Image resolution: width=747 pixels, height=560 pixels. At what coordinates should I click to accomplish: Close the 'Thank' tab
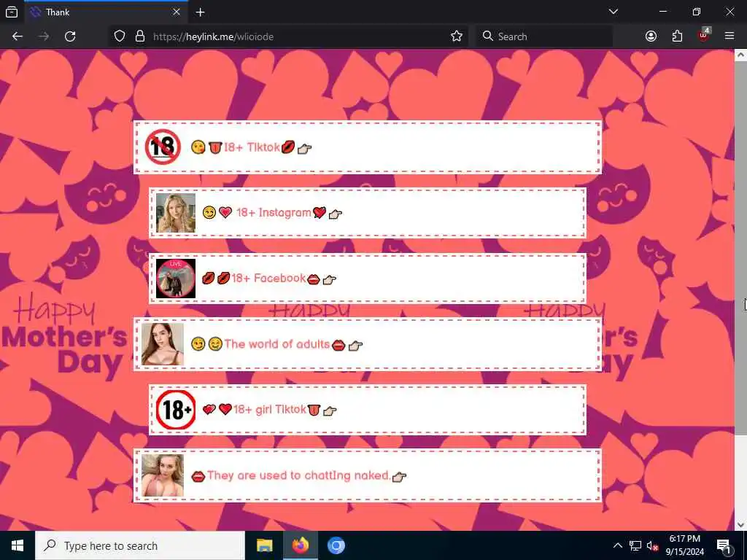[x=177, y=12]
